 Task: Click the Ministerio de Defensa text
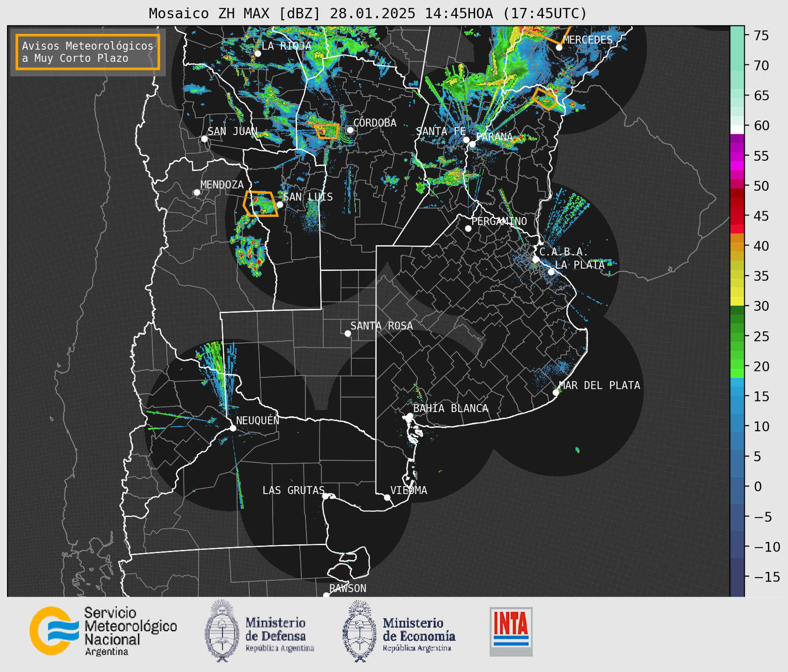pyautogui.click(x=279, y=634)
